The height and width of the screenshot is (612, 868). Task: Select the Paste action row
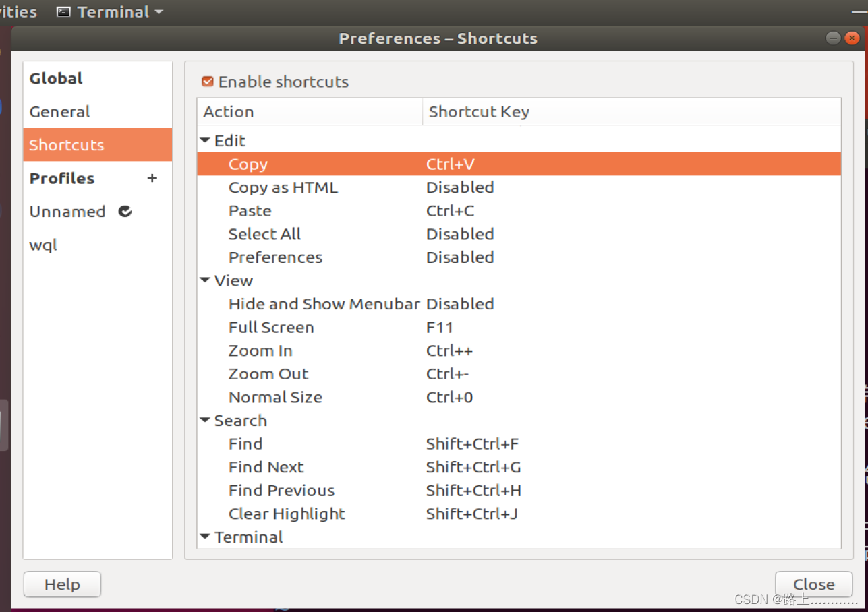[x=519, y=211]
